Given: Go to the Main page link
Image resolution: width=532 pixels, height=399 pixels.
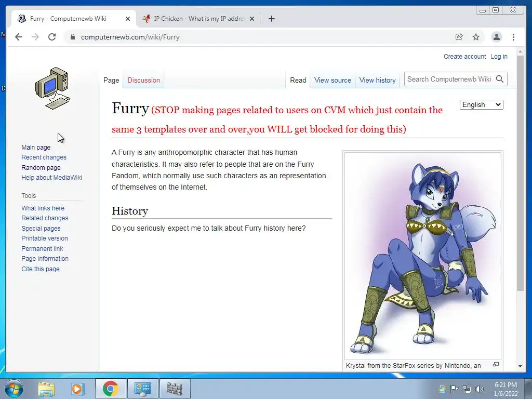Looking at the screenshot, I should pyautogui.click(x=36, y=147).
